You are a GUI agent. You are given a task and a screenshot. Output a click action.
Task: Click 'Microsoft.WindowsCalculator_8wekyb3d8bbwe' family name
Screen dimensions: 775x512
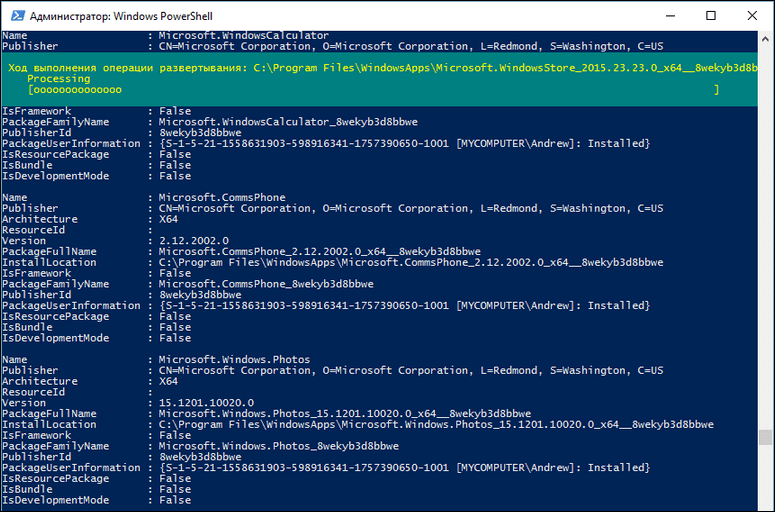pyautogui.click(x=288, y=122)
